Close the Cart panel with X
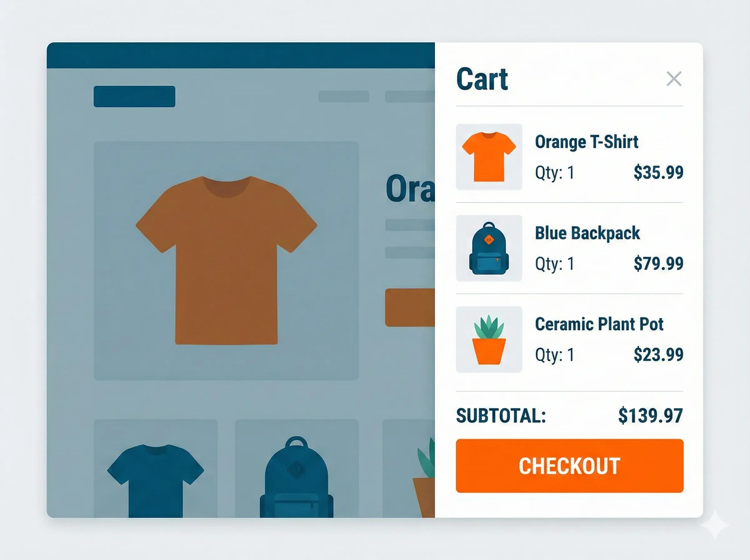750x560 pixels. click(x=674, y=79)
